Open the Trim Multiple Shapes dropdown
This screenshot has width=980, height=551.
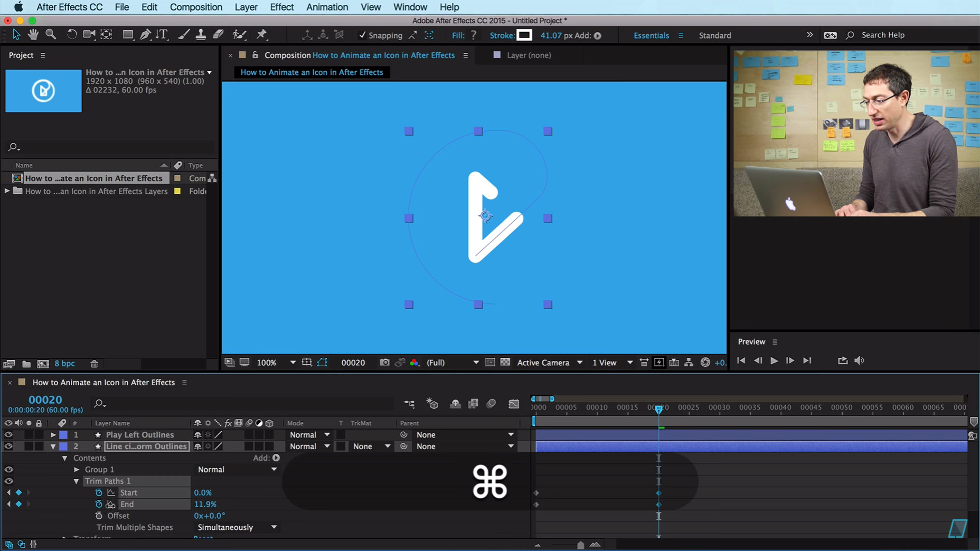[x=237, y=527]
